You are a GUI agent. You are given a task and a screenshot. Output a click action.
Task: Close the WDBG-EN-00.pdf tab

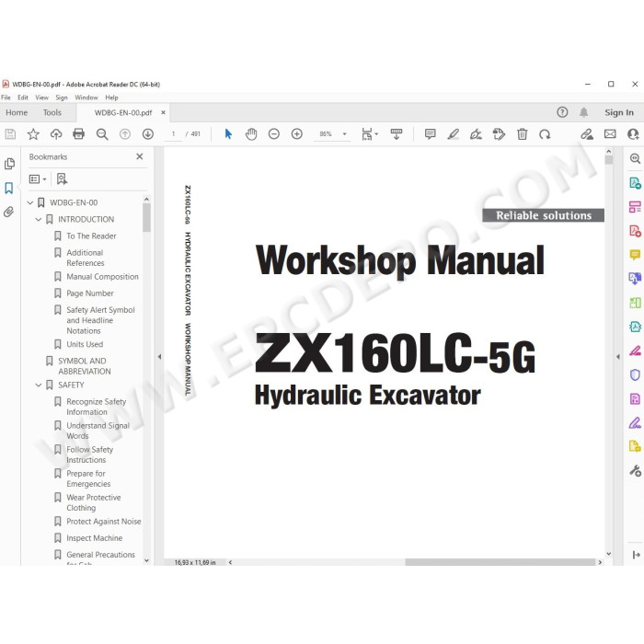click(x=163, y=112)
